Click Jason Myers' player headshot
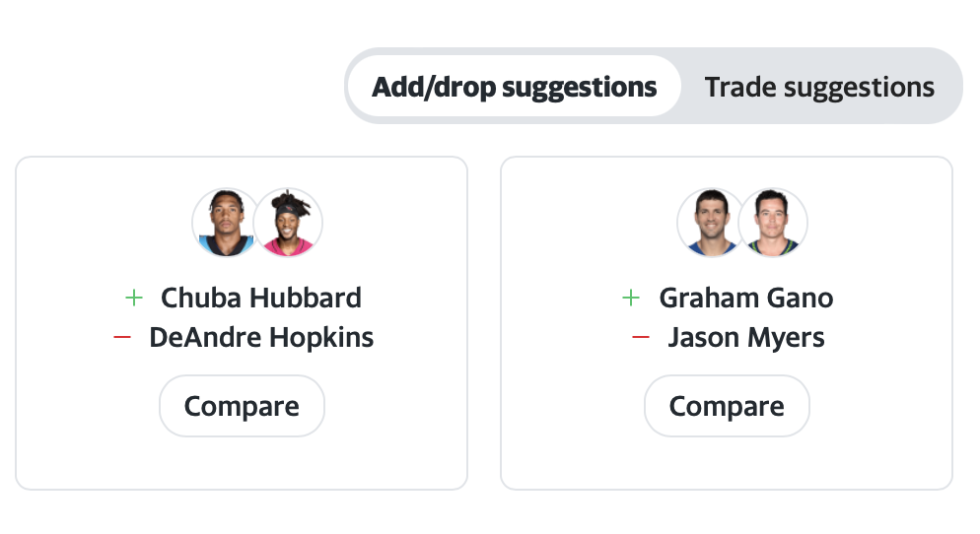Viewport: 980px width, 534px height. 773,223
